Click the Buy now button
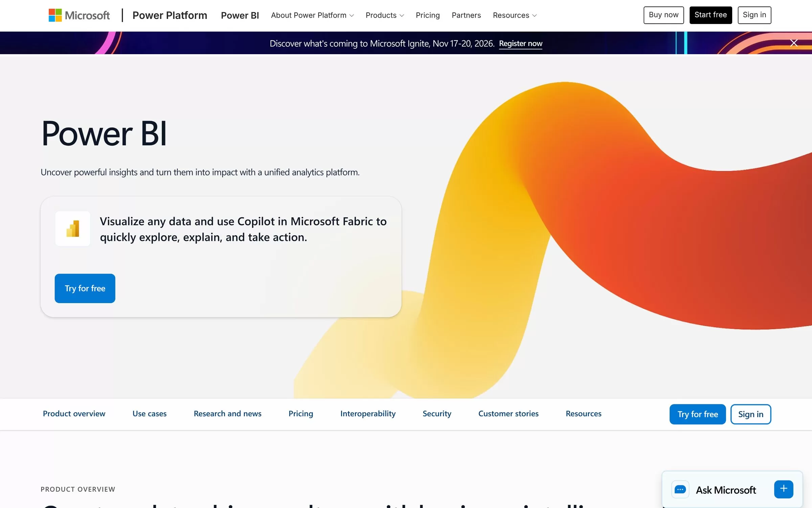Screen dimensions: 812x508 point(663,15)
